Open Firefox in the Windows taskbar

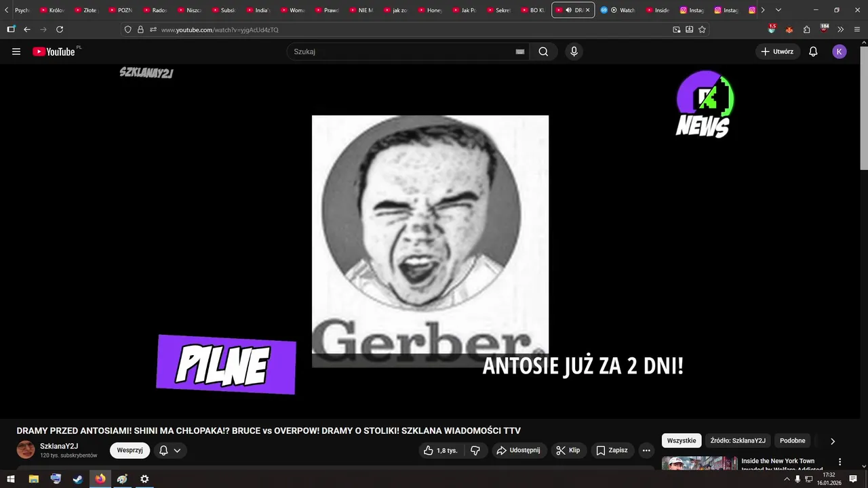coord(100,479)
